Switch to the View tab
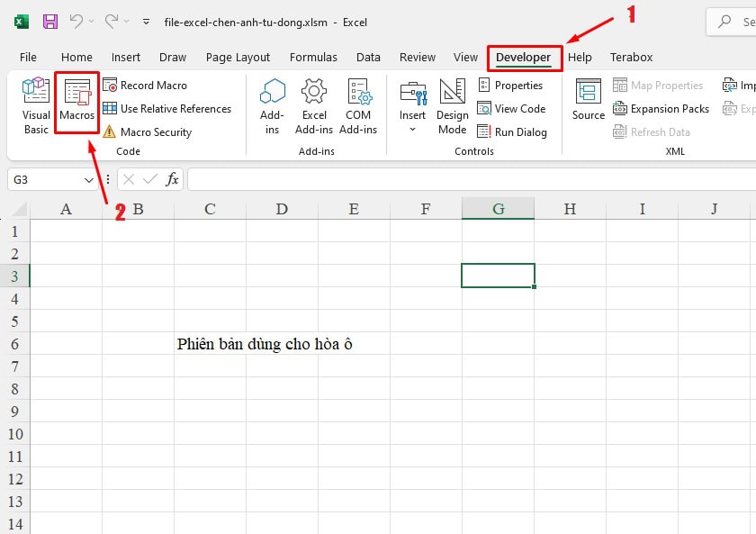This screenshot has width=756, height=534. [x=465, y=57]
